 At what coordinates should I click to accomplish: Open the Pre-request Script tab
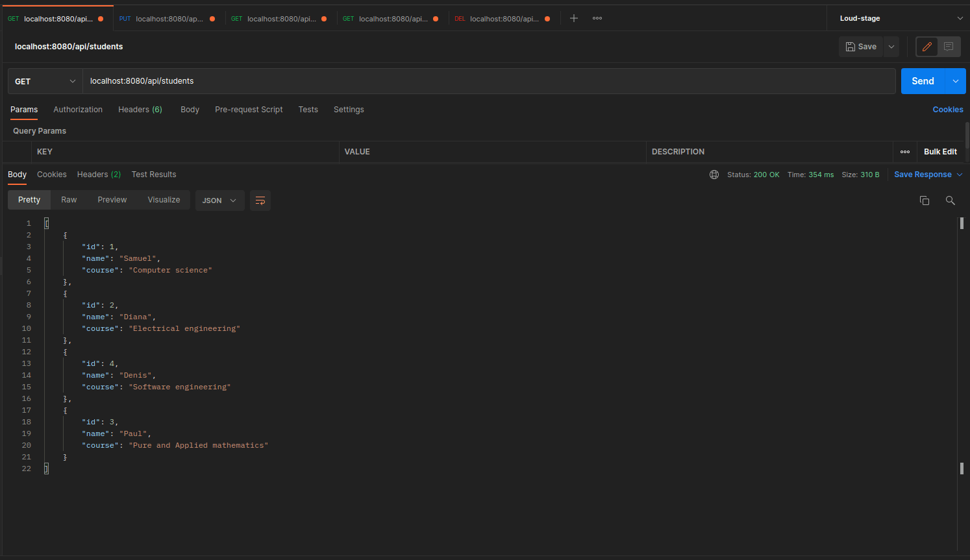(249, 110)
